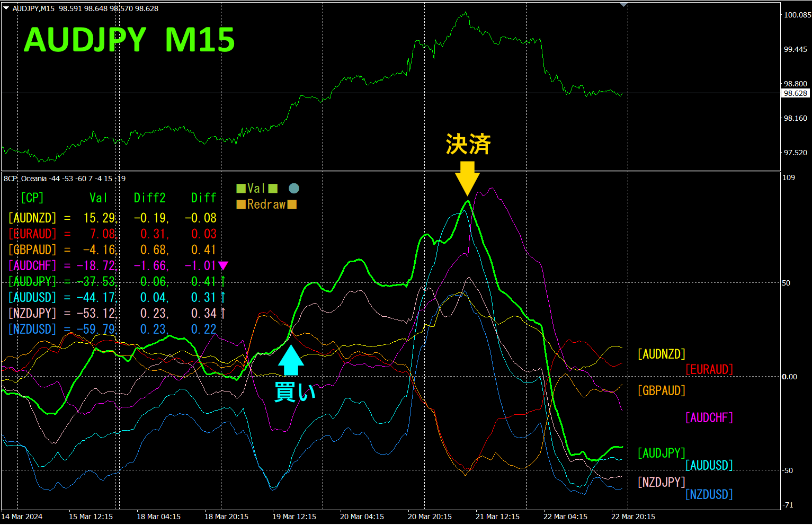The width and height of the screenshot is (812, 525).
Task: Click the AUDJPY,M15 chart title text
Action: 33,8
